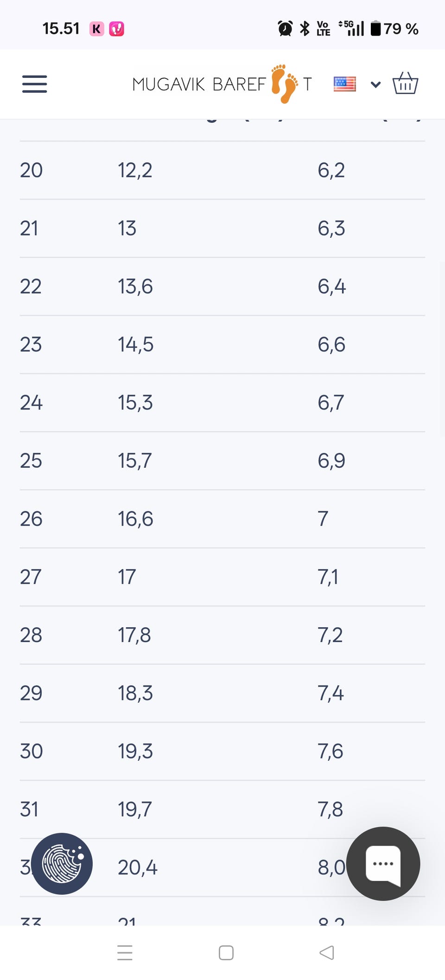Expand the language dropdown chevron
The height and width of the screenshot is (980, 445).
(375, 84)
